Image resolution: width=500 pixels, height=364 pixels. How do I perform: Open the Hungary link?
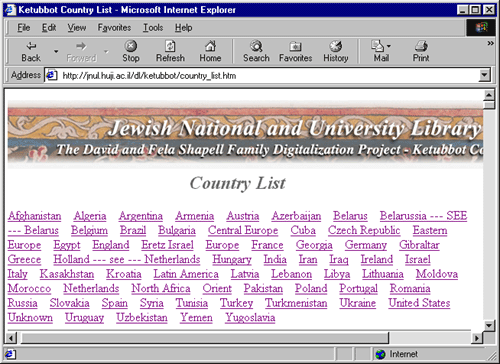tap(232, 259)
